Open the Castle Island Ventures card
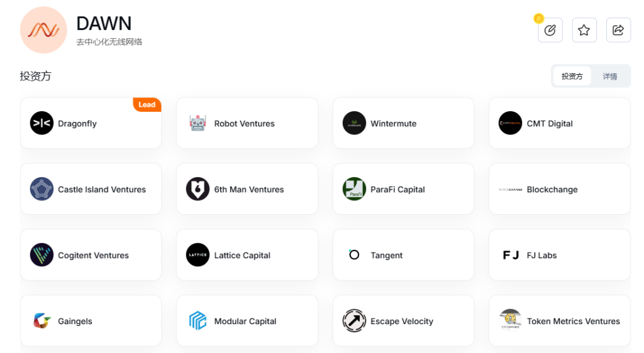This screenshot has height=353, width=644. (x=91, y=189)
